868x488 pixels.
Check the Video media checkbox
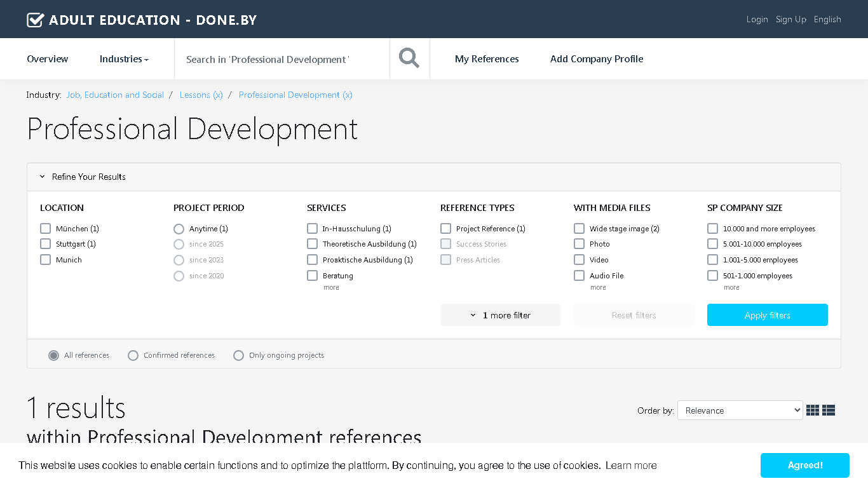click(579, 259)
